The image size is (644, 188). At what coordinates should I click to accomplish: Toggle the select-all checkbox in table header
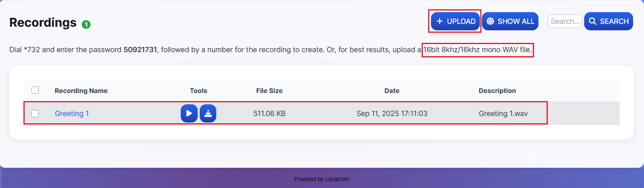(x=35, y=90)
